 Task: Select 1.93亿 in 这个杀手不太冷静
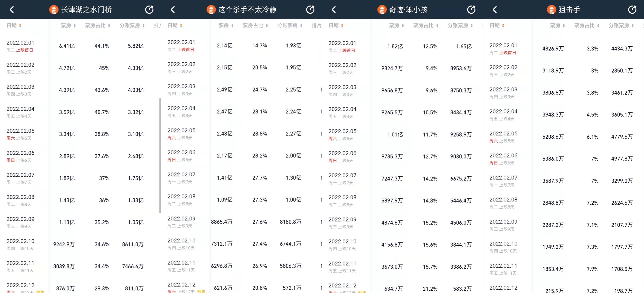pos(293,45)
